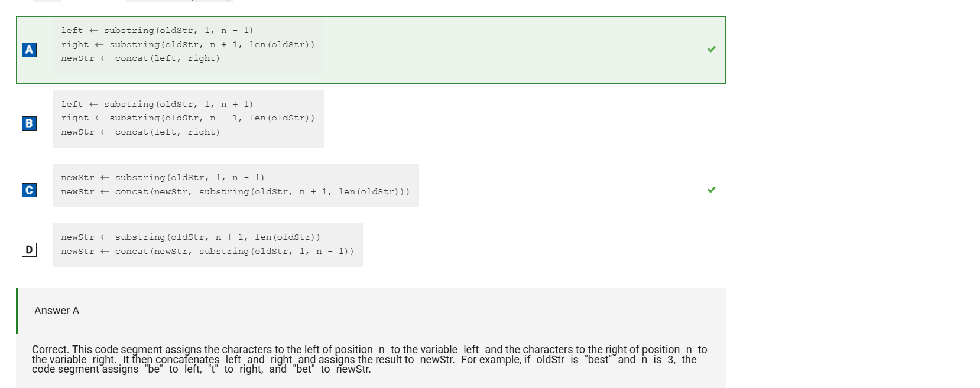Click option C's concat(newStr, substring...) line
Viewport: 980px width, 388px height.
(235, 192)
